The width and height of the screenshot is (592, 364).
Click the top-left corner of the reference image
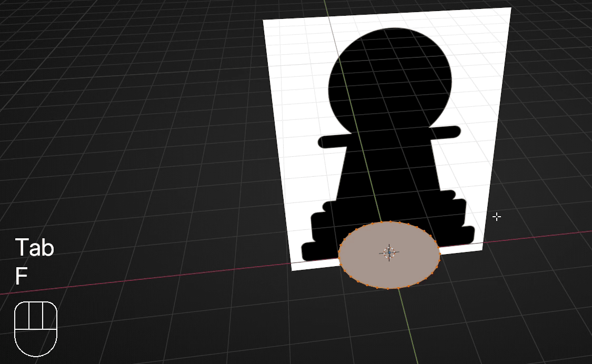coord(264,21)
